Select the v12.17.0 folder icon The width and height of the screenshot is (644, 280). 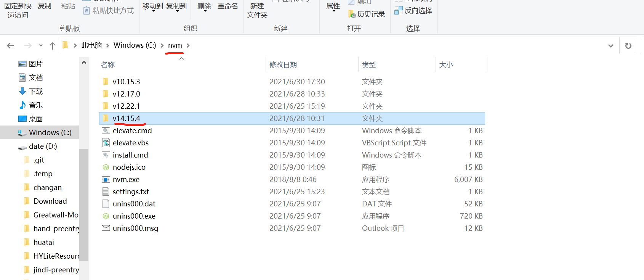106,94
